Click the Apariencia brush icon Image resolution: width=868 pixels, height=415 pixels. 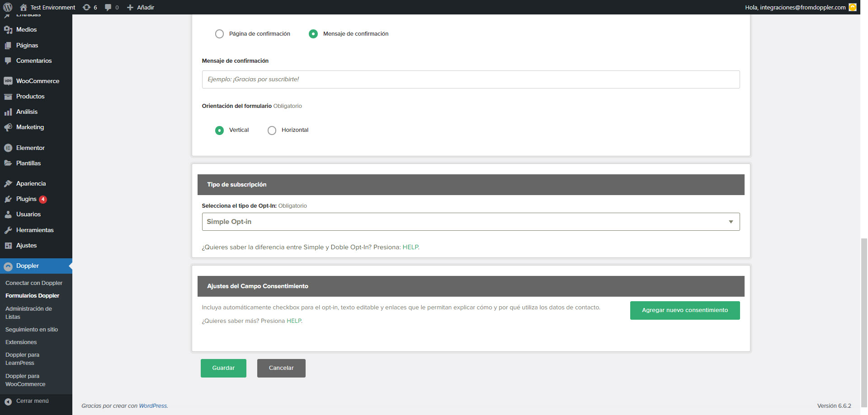[x=8, y=183]
